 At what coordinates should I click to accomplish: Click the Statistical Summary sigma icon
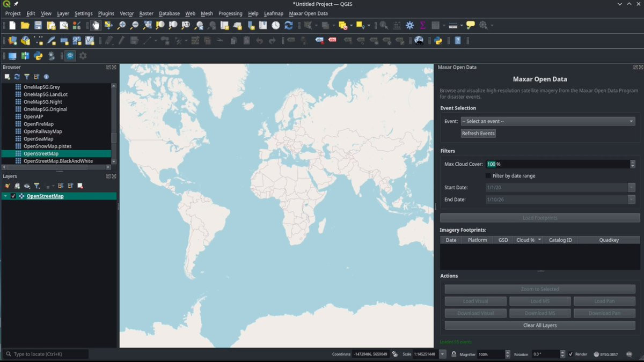click(423, 25)
